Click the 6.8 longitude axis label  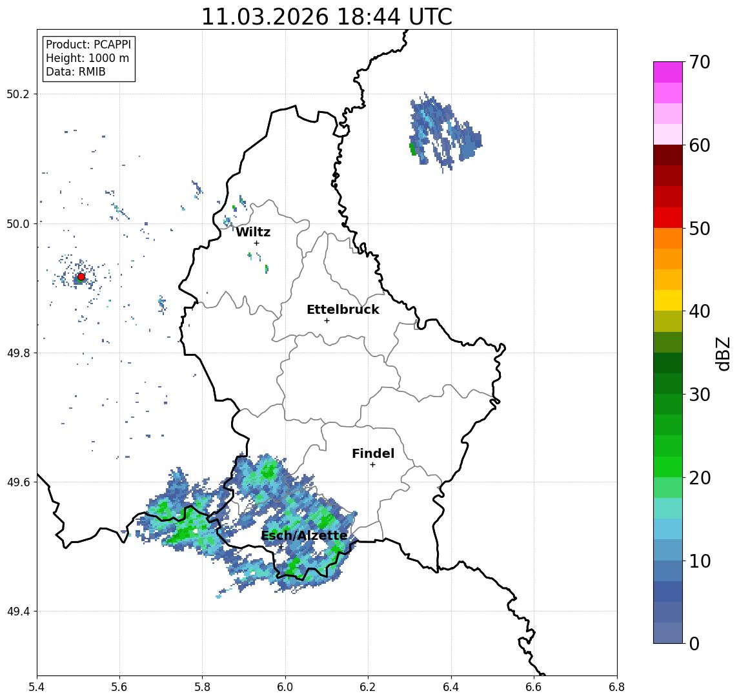coord(617,687)
